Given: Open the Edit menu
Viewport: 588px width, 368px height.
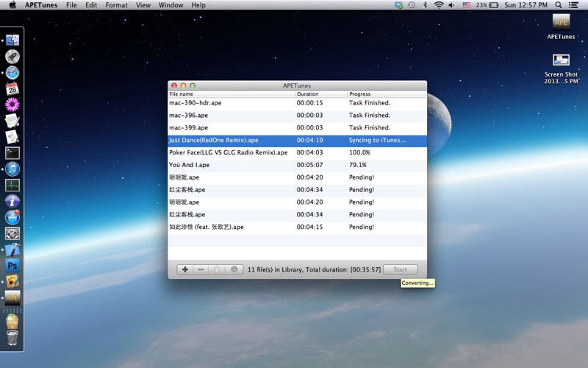Looking at the screenshot, I should click(x=91, y=5).
